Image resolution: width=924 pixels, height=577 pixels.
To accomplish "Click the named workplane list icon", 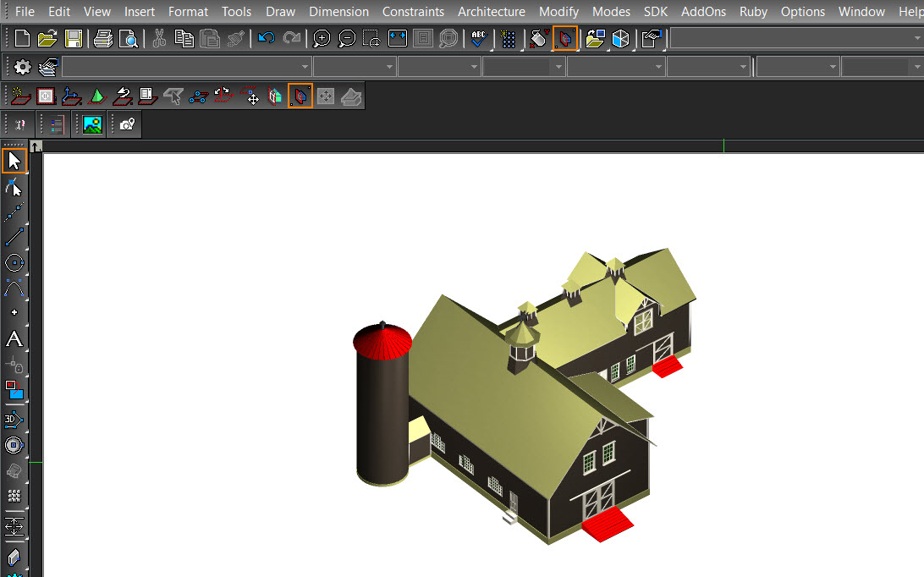I will [147, 96].
